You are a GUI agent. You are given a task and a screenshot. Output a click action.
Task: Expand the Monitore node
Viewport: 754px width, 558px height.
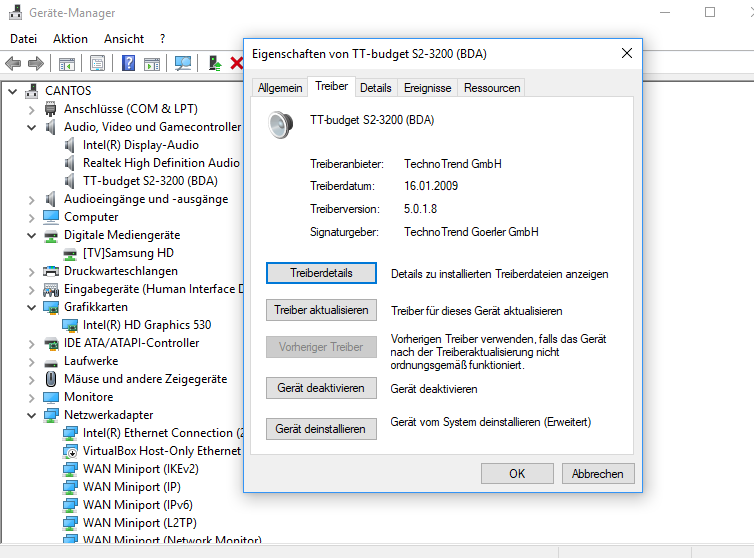31,398
